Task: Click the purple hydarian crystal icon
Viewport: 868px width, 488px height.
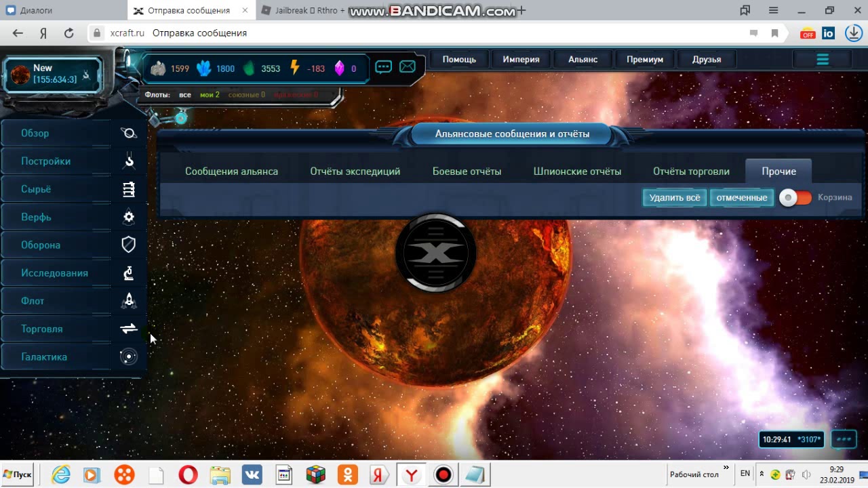Action: (x=339, y=68)
